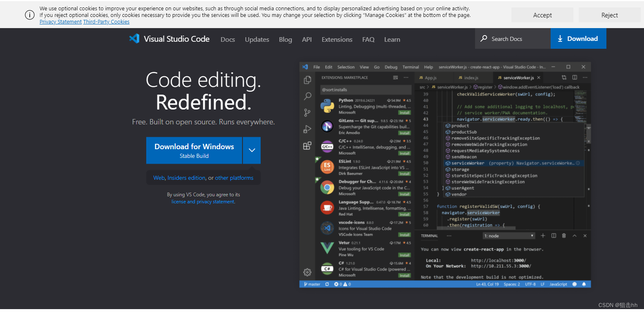The image size is (644, 312).
Task: Open errors and warnings in status bar
Action: click(342, 284)
